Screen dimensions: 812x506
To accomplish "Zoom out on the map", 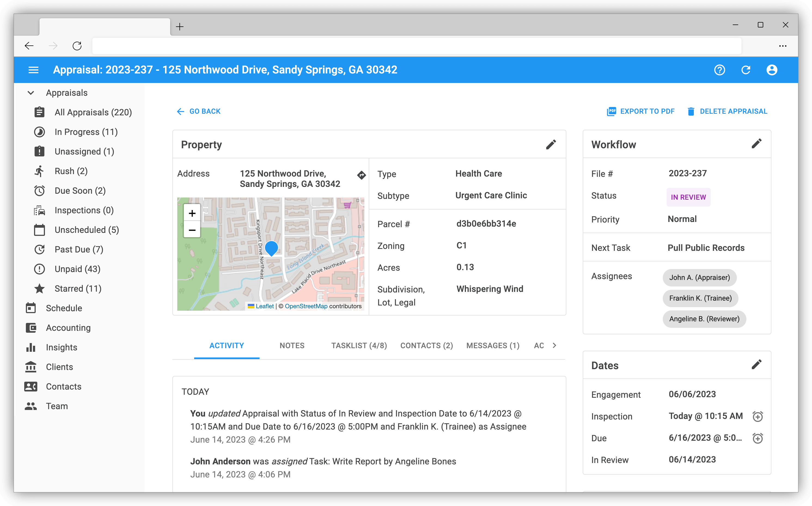I will [x=192, y=230].
